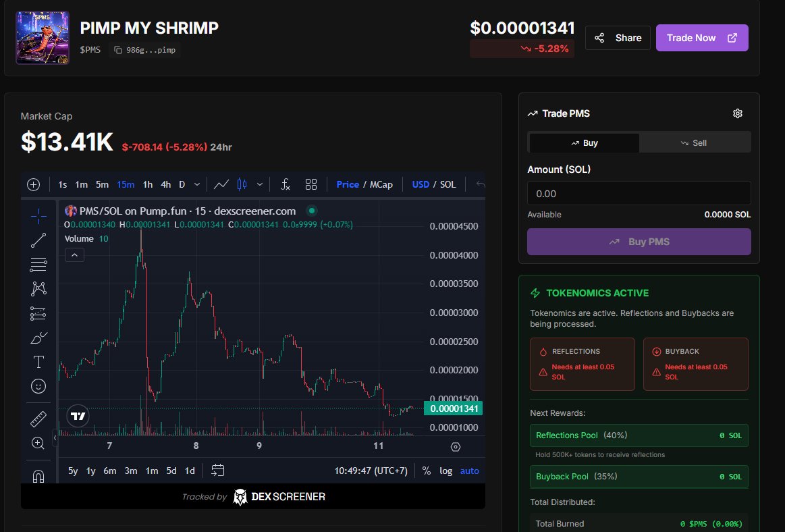Select the trend line drawing tool
This screenshot has width=785, height=532.
(x=38, y=240)
